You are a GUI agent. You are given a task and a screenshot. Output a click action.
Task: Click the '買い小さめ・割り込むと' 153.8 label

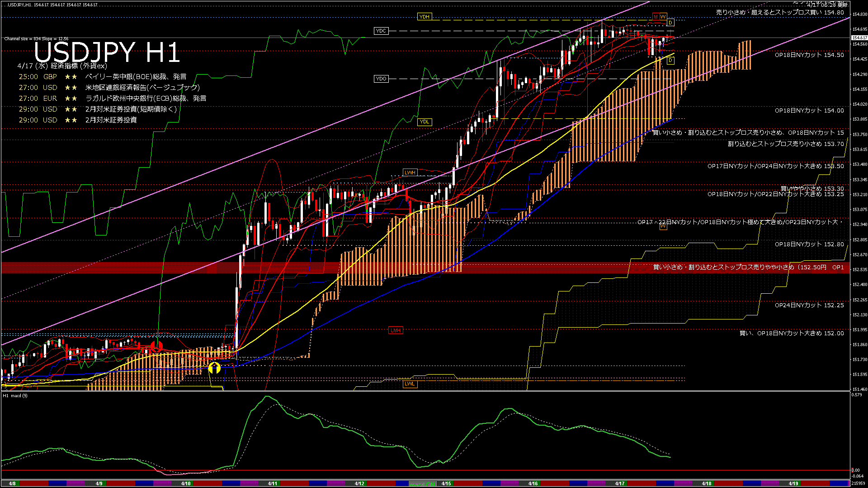coord(749,133)
